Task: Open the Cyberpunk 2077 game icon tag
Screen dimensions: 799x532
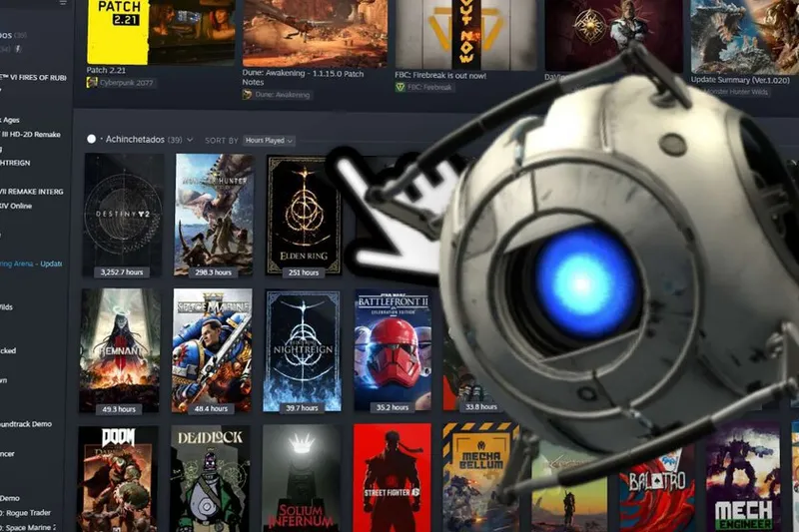Action: pos(121,83)
